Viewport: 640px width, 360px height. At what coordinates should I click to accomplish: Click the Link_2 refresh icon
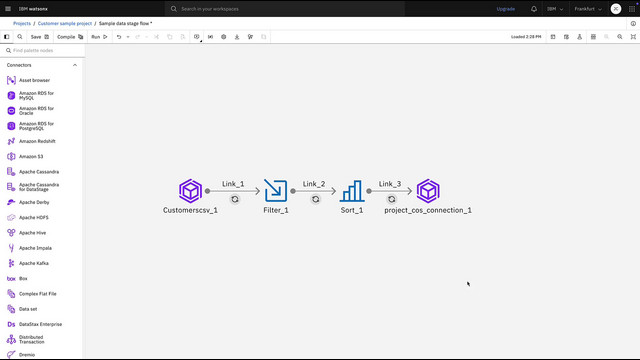tap(316, 199)
